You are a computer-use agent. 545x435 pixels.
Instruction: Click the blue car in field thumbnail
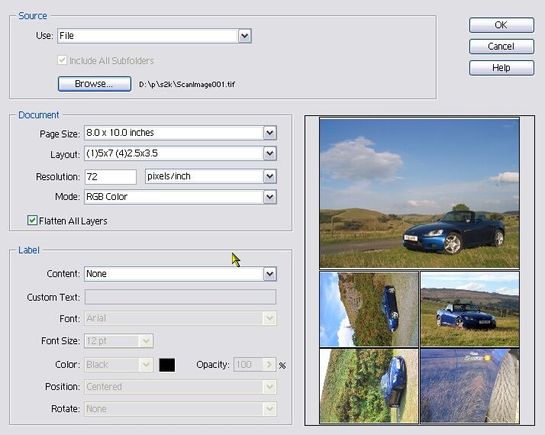click(470, 309)
